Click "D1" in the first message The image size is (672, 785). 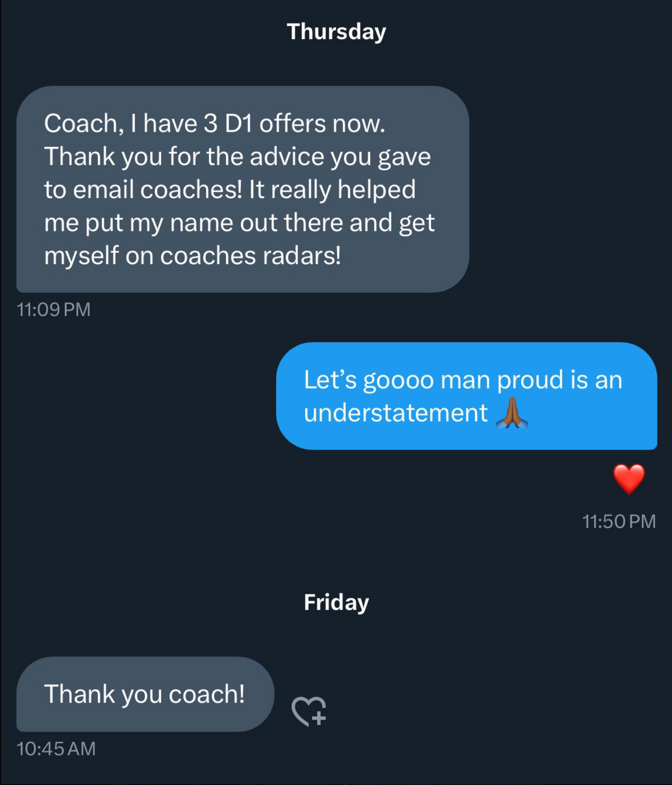pyautogui.click(x=239, y=124)
